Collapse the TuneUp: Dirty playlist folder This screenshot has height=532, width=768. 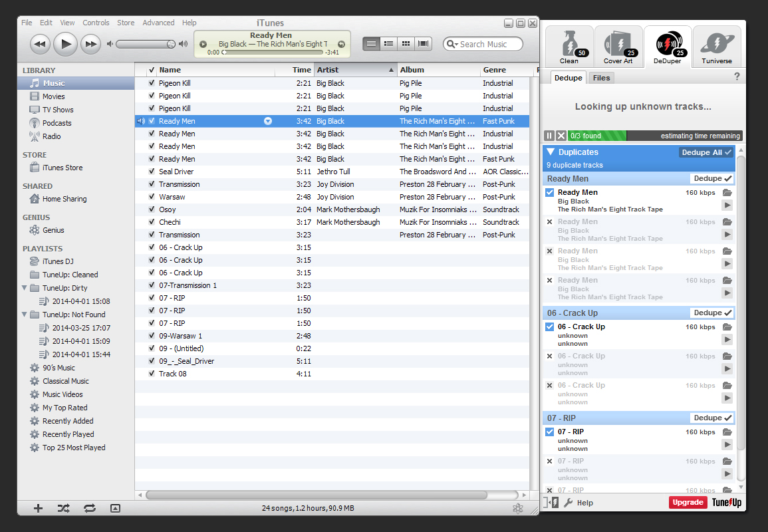click(x=25, y=288)
